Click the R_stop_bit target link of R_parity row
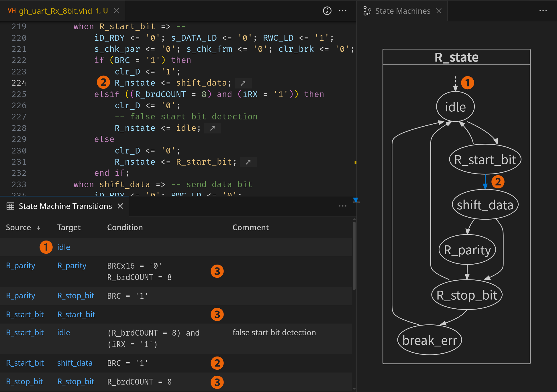Screen dimensions: 557x392 [76, 296]
